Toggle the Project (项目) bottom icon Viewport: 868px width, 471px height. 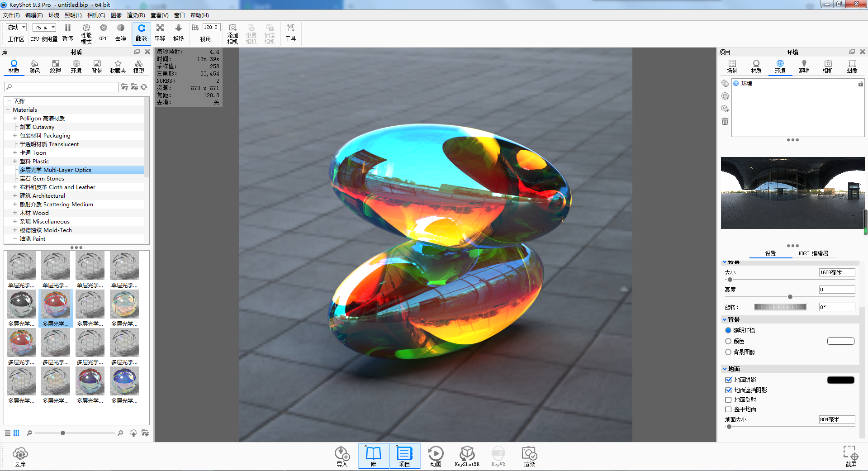click(x=404, y=457)
